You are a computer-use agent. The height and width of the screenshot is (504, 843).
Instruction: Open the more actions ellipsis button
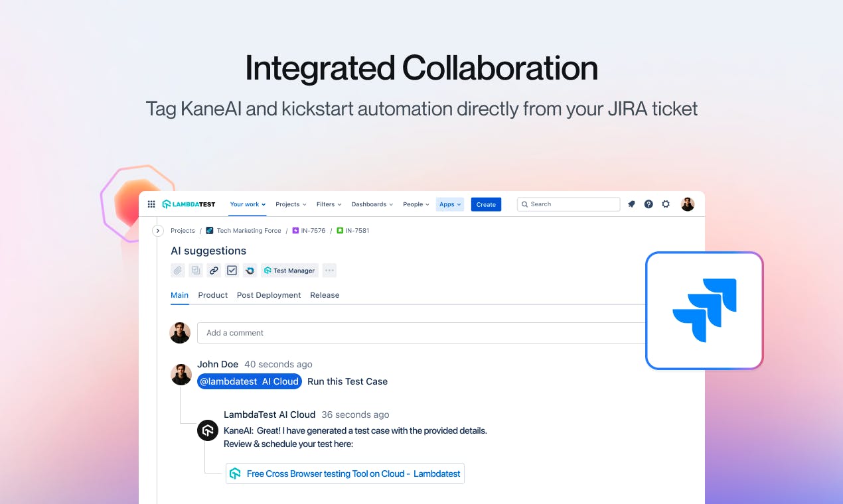329,271
